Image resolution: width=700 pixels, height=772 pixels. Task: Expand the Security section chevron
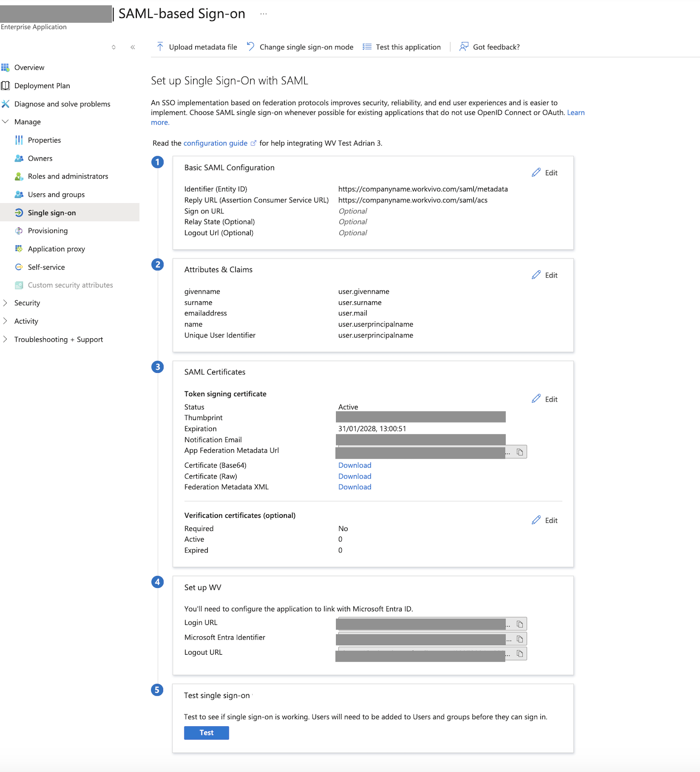pyautogui.click(x=5, y=303)
